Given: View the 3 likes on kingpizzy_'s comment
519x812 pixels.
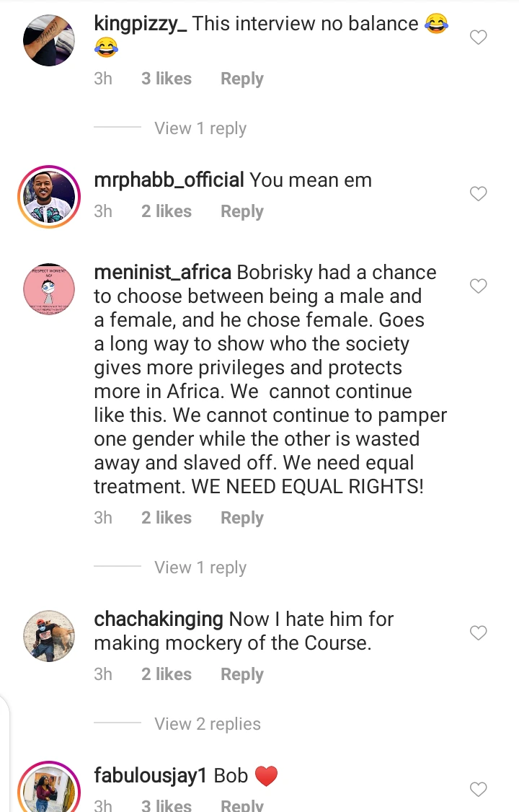Looking at the screenshot, I should [167, 79].
